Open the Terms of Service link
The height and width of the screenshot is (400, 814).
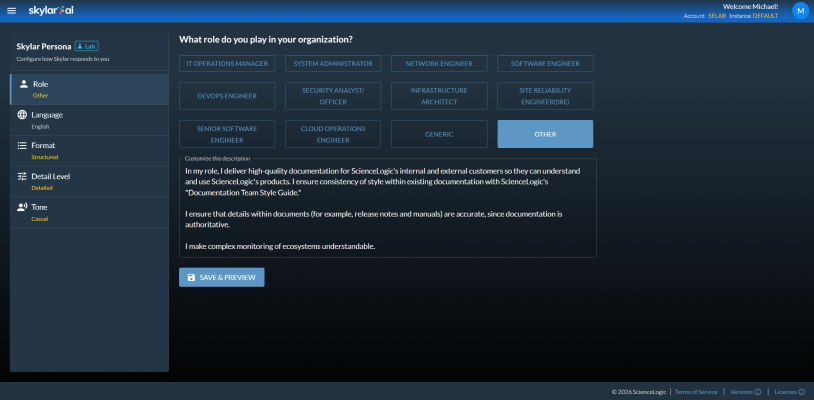pos(696,392)
